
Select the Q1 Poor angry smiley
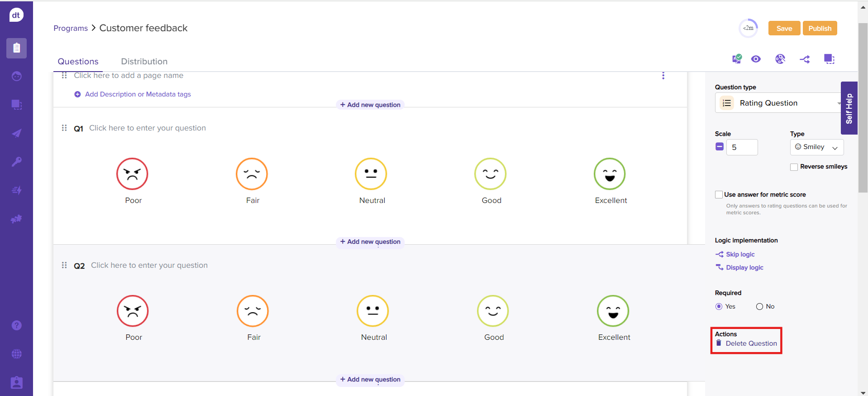coord(132,174)
